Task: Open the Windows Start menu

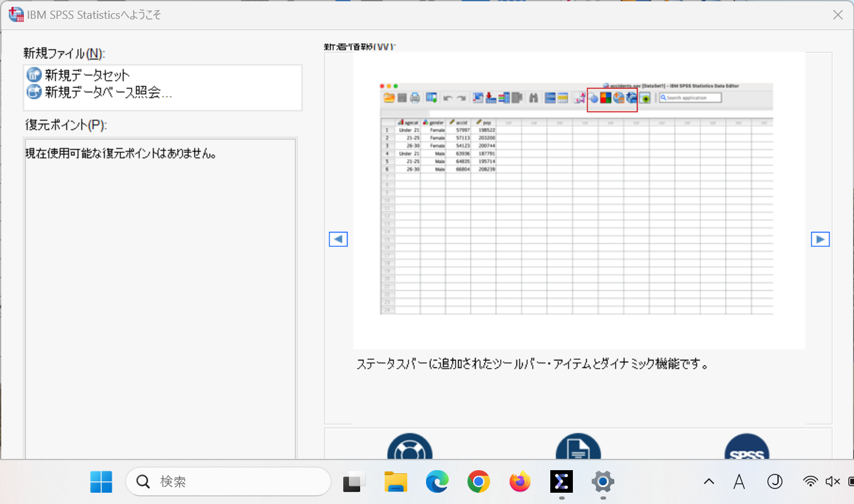Action: (101, 482)
